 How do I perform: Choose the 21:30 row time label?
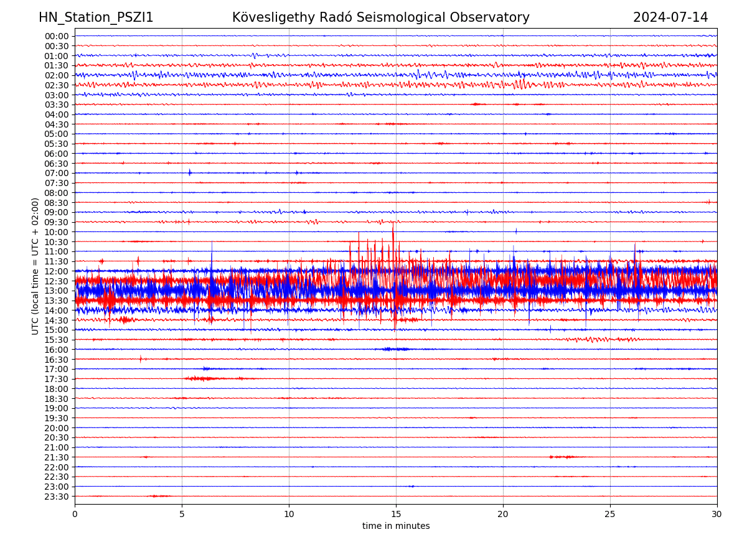click(x=56, y=457)
